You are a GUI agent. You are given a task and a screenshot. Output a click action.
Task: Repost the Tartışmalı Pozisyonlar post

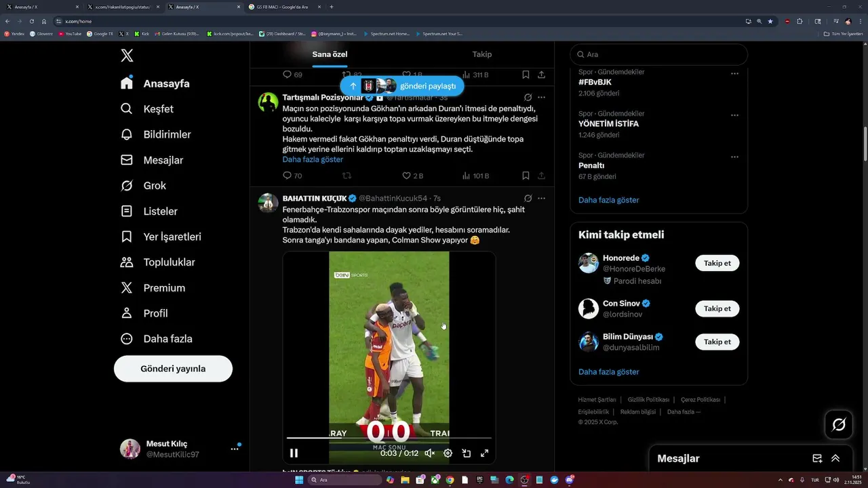[x=347, y=176]
